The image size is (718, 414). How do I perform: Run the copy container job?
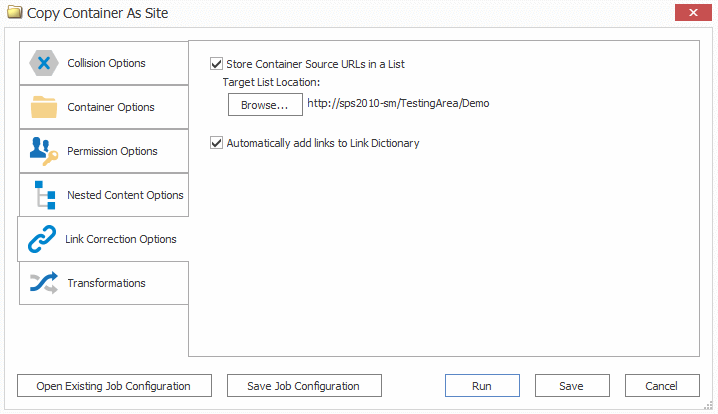click(x=482, y=386)
